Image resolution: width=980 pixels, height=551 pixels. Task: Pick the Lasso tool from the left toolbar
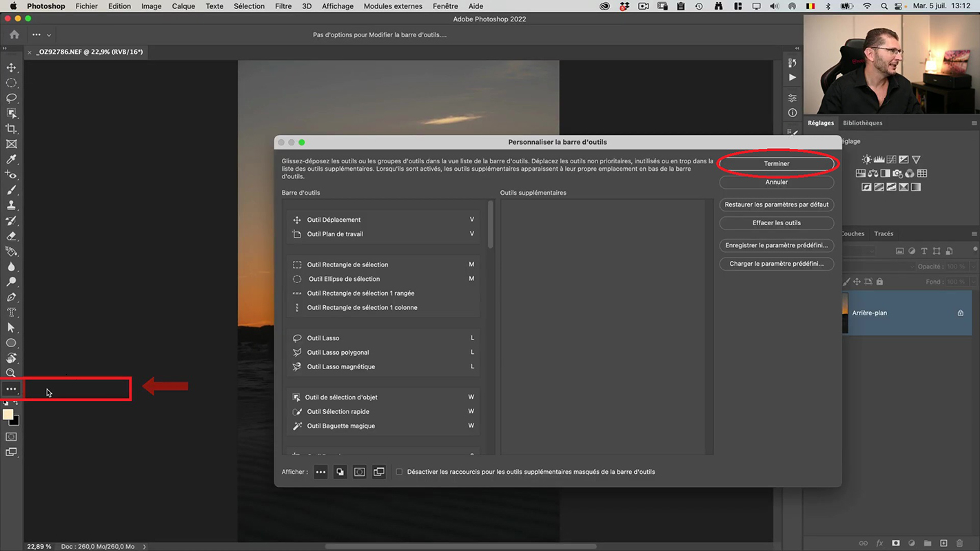point(11,98)
